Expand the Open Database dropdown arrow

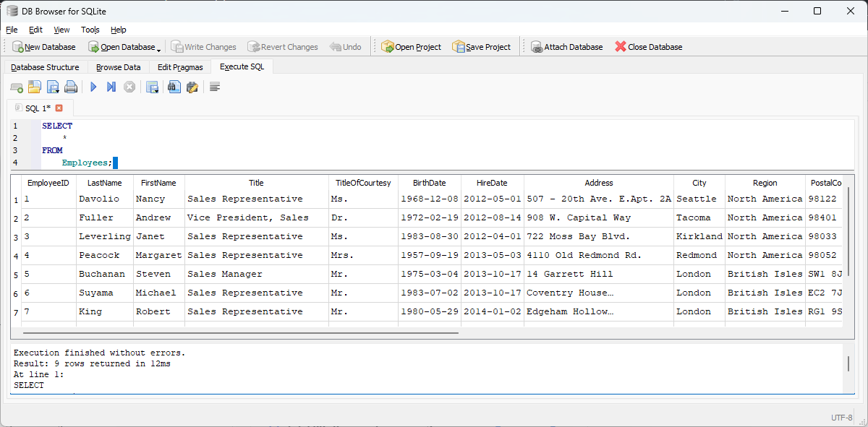click(158, 48)
